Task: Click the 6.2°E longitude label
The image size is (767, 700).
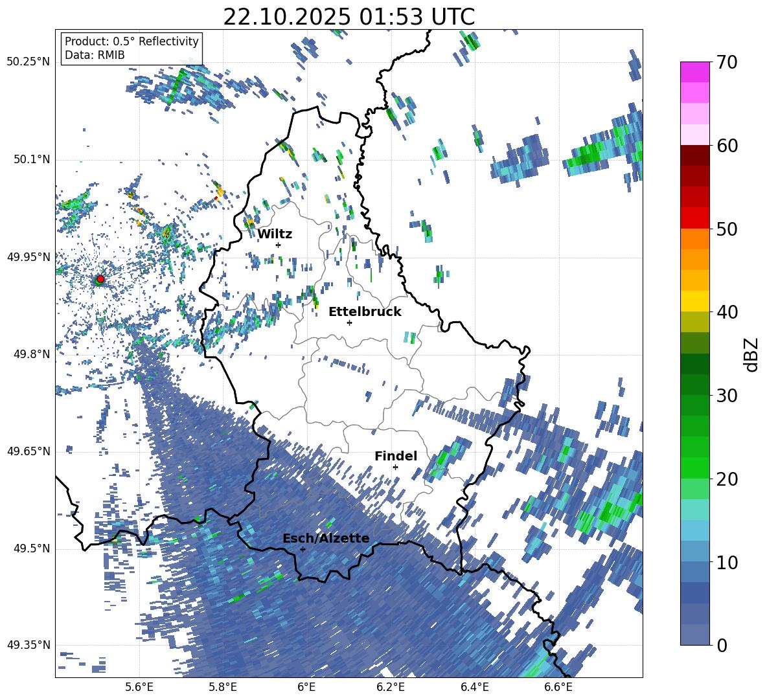Action: coord(391,687)
